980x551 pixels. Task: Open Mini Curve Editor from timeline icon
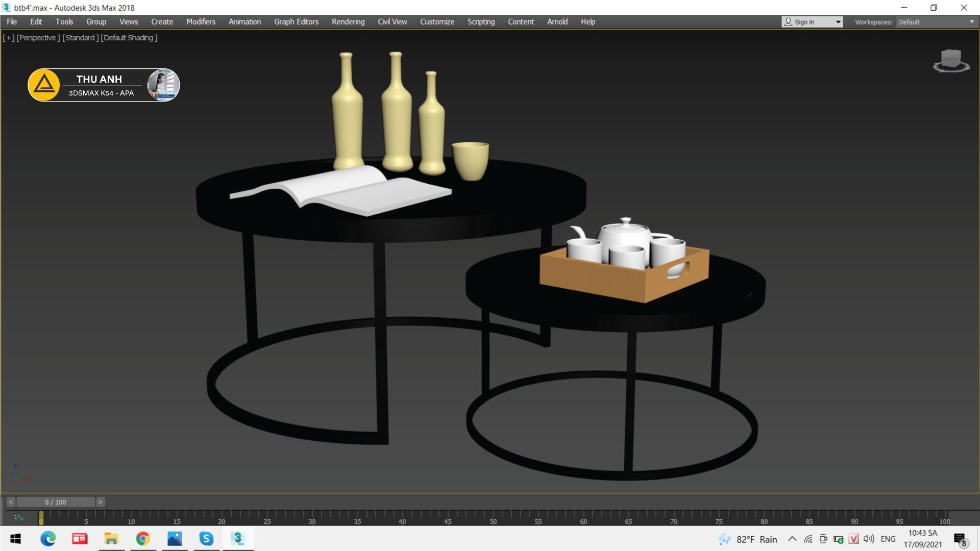19,518
